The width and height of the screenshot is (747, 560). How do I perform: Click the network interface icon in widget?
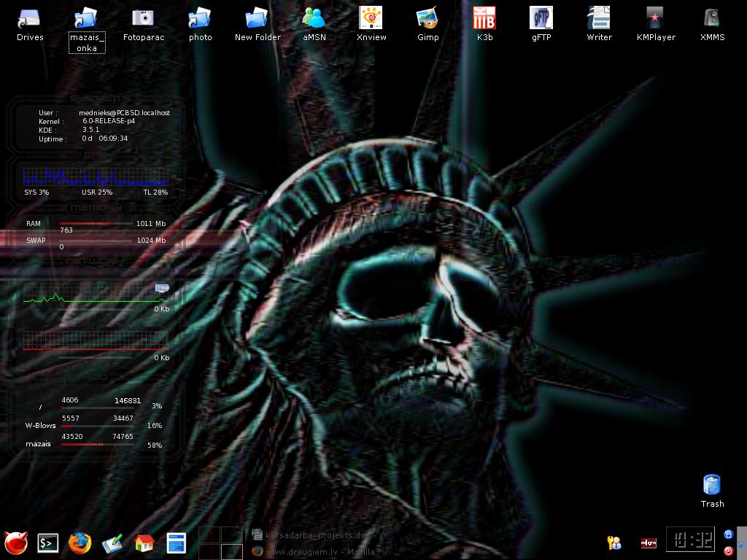coord(162,287)
